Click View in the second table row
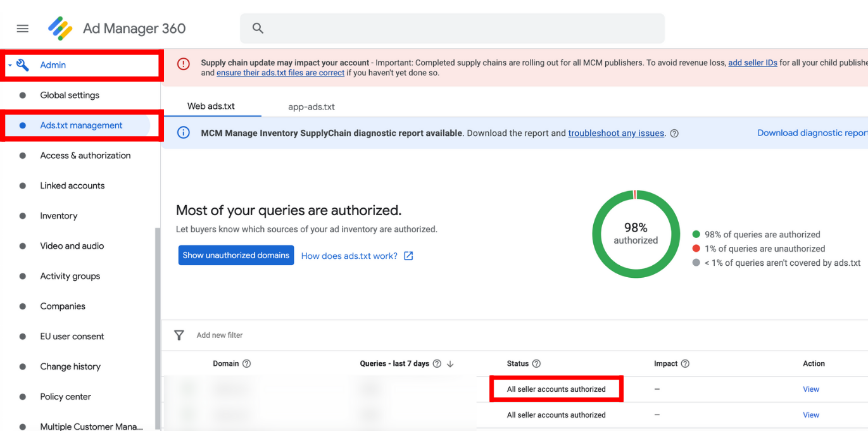 tap(811, 415)
